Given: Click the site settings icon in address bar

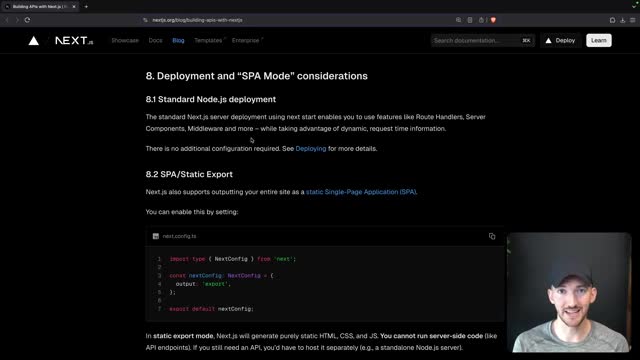Looking at the screenshot, I should pyautogui.click(x=145, y=20).
